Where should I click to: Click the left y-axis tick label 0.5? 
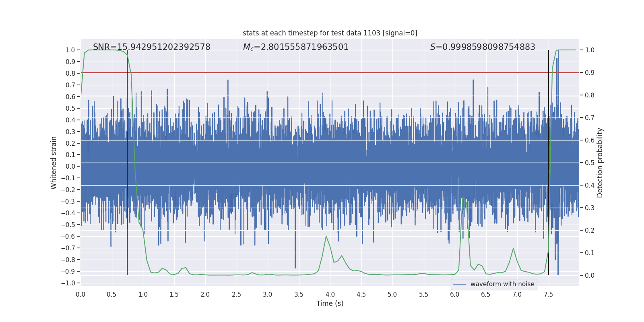70,108
